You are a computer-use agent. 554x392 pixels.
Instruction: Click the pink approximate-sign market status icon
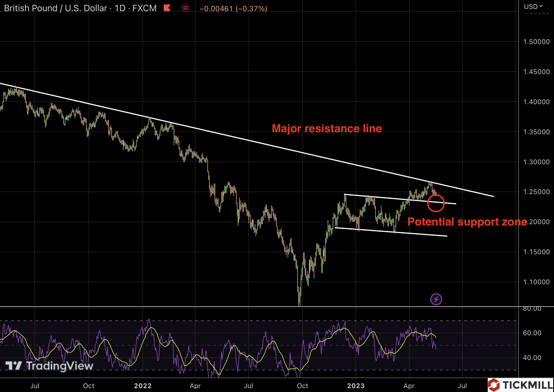tap(186, 8)
